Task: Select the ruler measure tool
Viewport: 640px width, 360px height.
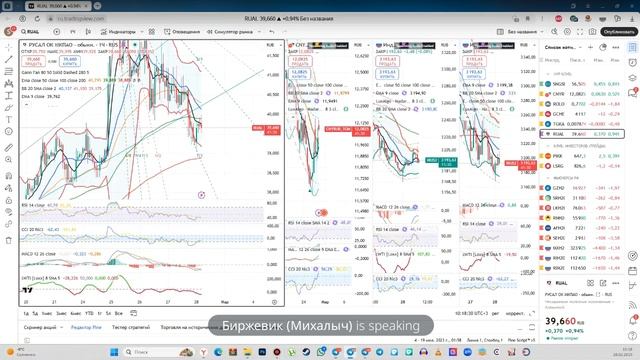Action: 9,147
